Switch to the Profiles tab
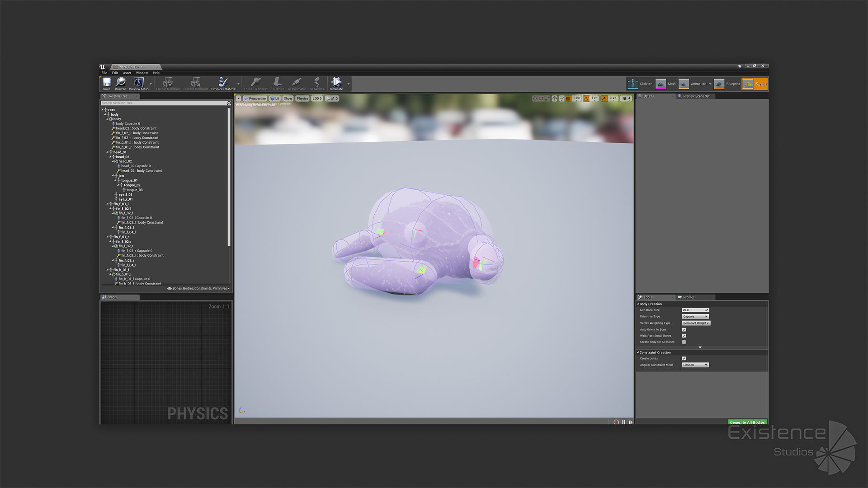Image resolution: width=868 pixels, height=488 pixels. point(689,297)
